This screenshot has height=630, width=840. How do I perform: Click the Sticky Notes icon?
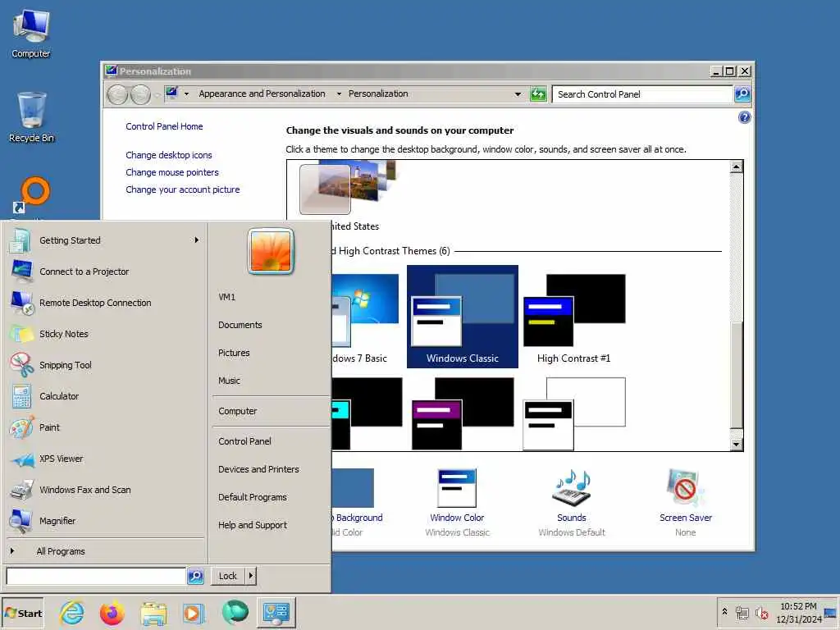[21, 334]
